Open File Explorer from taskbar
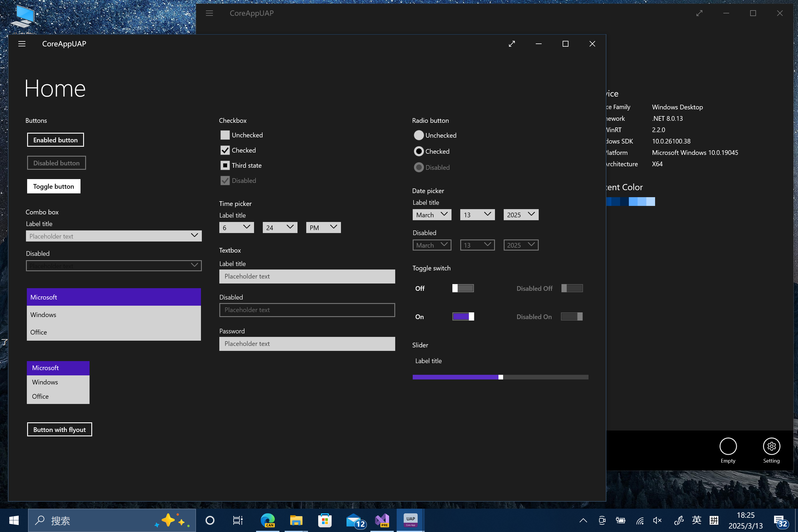 [x=296, y=520]
